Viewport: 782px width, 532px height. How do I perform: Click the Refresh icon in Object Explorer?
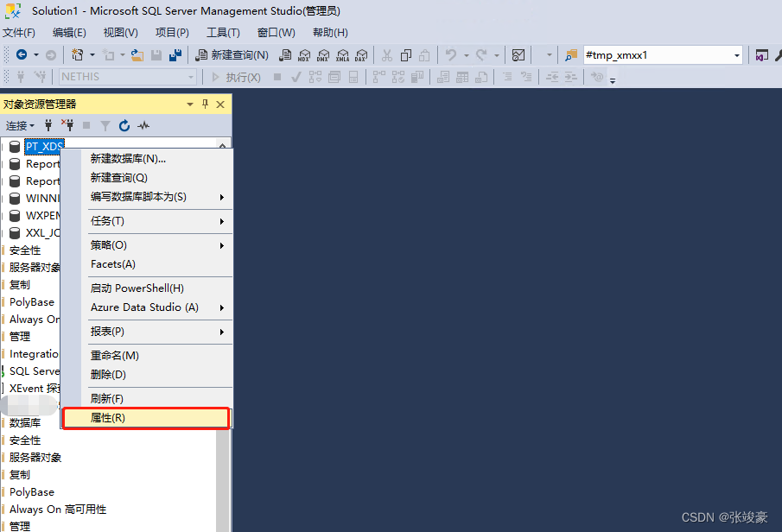[124, 126]
